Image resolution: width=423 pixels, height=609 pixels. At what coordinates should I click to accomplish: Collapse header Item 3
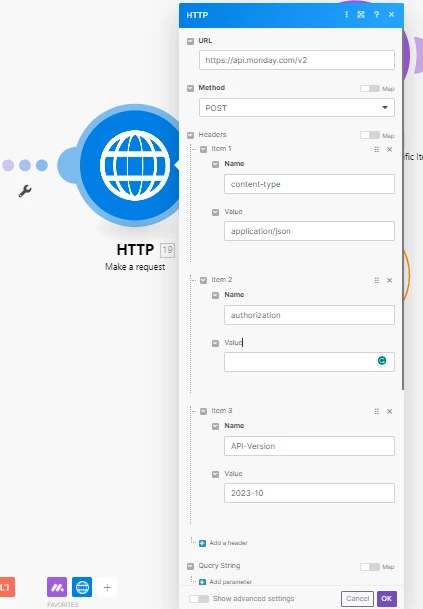[203, 411]
